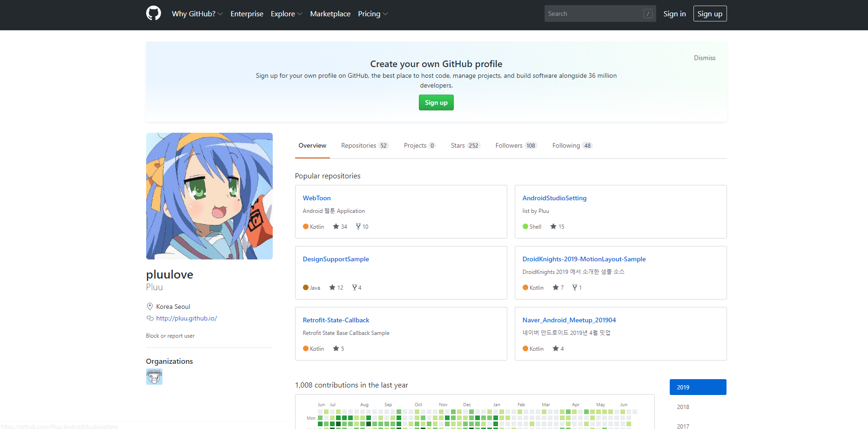The image size is (868, 429).
Task: Click Sign in in the header
Action: tap(674, 14)
